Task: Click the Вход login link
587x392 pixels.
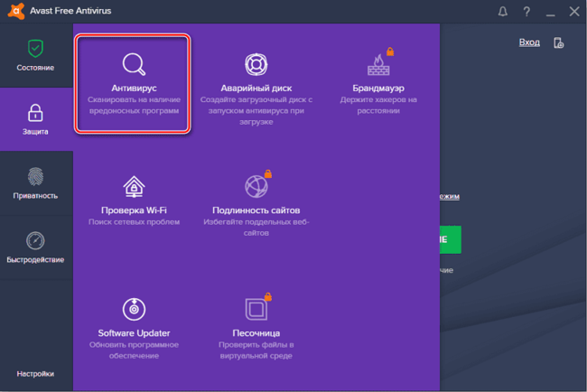Action: [x=529, y=42]
